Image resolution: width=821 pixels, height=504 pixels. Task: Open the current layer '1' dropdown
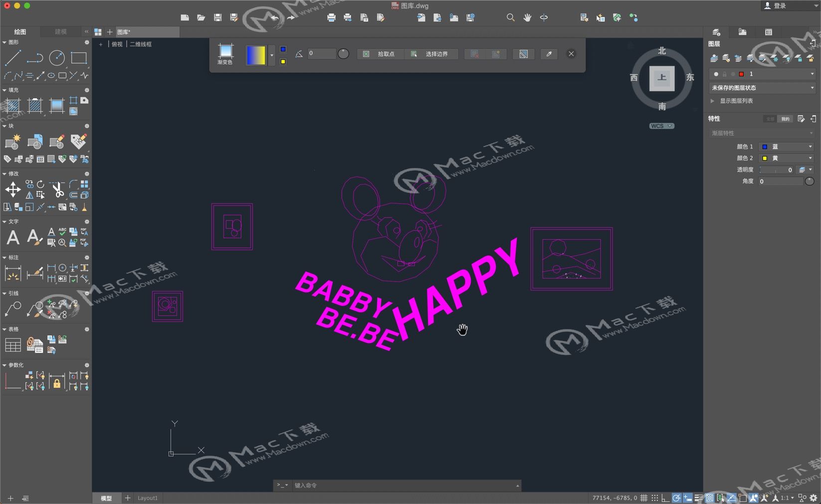pyautogui.click(x=762, y=74)
